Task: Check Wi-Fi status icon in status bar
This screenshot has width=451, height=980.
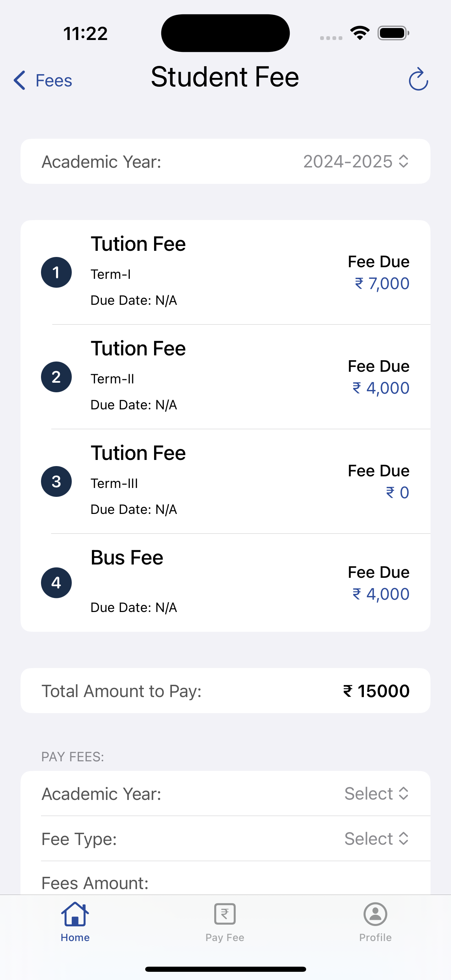Action: pyautogui.click(x=360, y=33)
